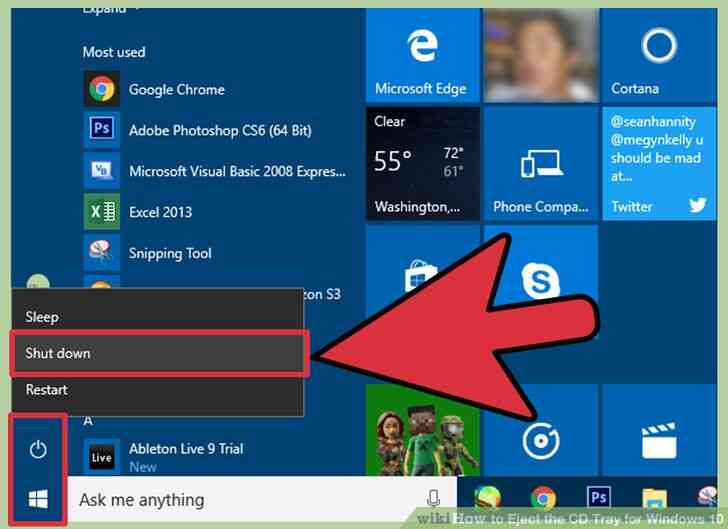This screenshot has height=529, width=728.
Task: Open the Snipping Tool icon
Action: pos(102,252)
